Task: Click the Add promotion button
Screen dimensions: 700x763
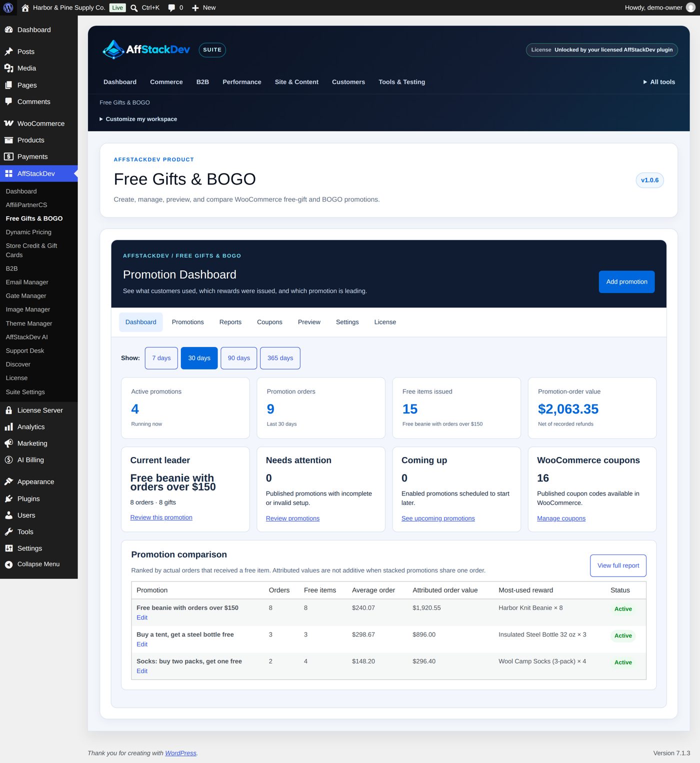Action: click(x=626, y=282)
